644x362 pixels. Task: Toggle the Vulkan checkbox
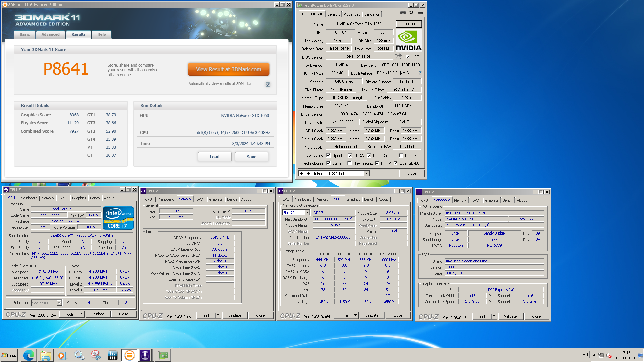click(328, 163)
